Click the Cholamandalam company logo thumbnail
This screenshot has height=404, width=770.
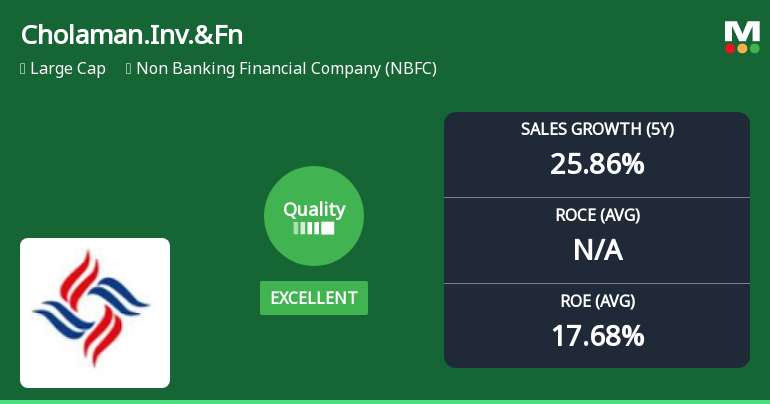95,313
